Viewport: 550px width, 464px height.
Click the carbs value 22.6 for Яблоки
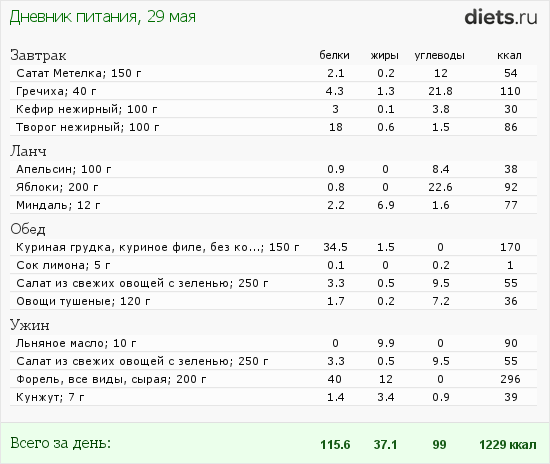coord(440,187)
